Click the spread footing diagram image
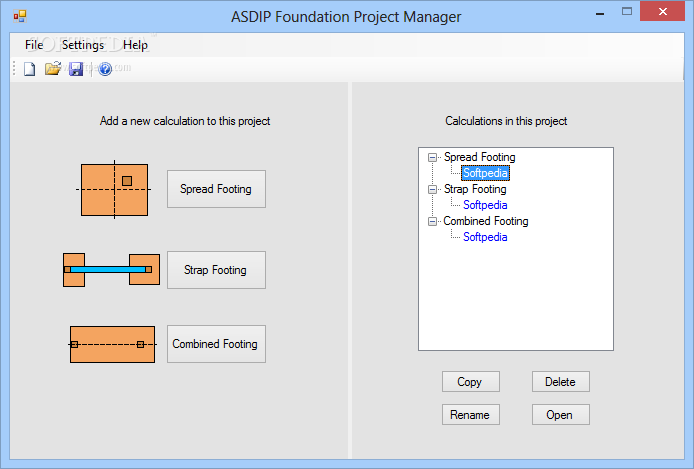The height and width of the screenshot is (469, 694). tap(114, 190)
